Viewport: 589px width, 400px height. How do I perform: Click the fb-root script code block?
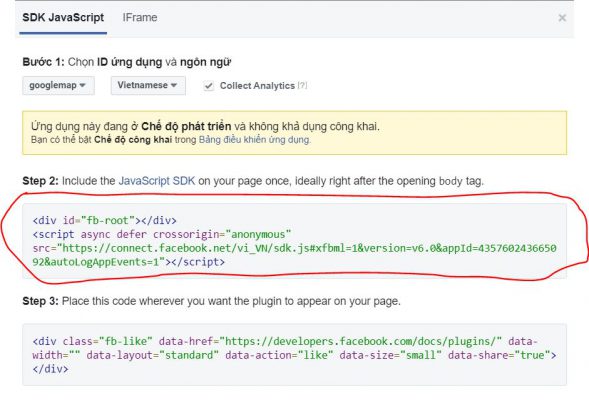(x=294, y=241)
